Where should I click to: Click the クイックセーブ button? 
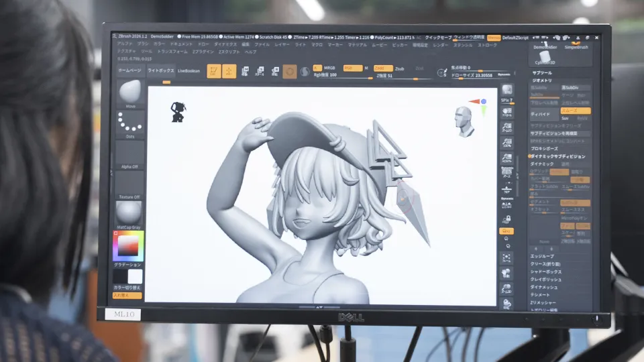tap(438, 38)
